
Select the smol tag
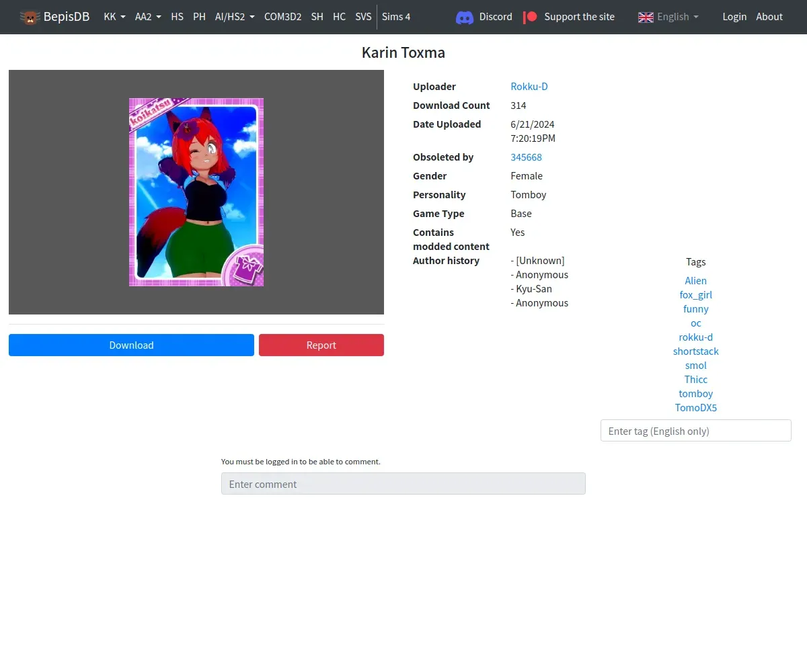point(695,366)
